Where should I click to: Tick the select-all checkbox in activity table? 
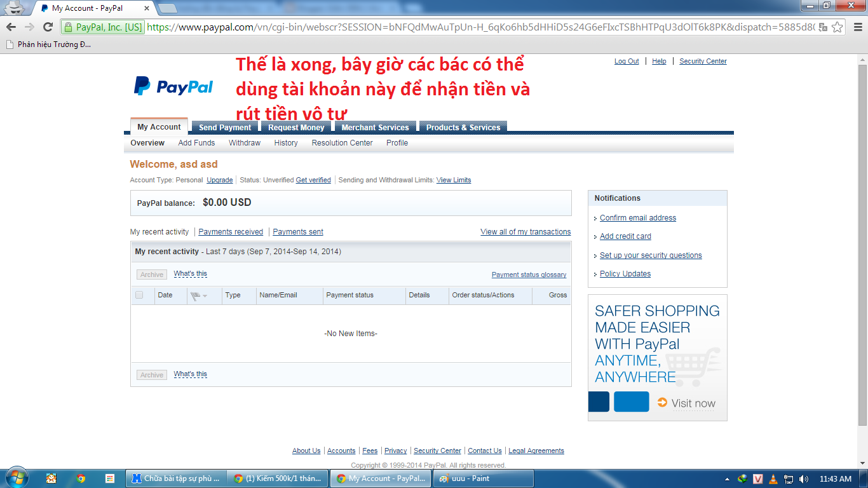pyautogui.click(x=139, y=295)
